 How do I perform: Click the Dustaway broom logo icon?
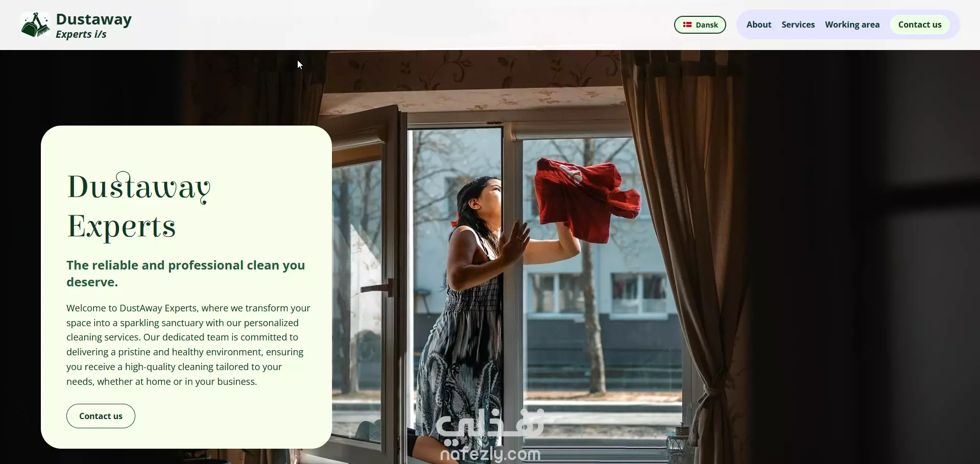pyautogui.click(x=35, y=25)
